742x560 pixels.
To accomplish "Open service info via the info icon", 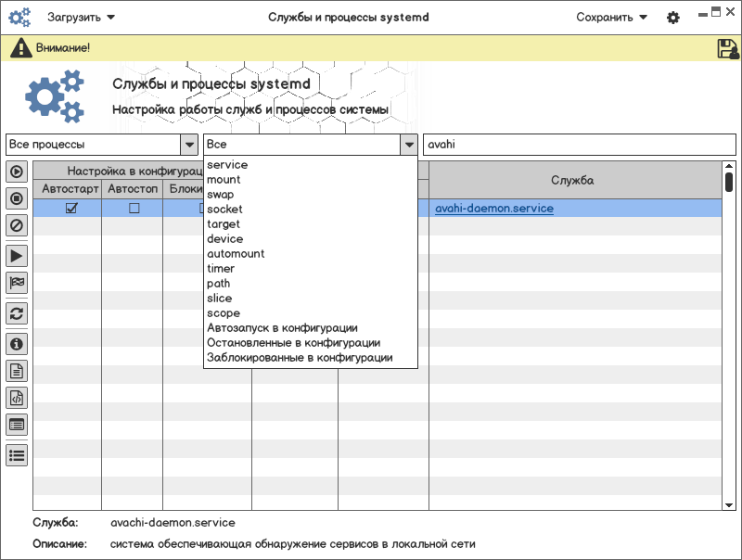I will [x=17, y=344].
